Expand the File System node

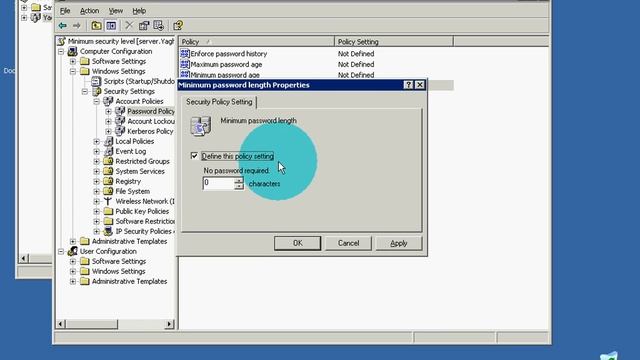pos(96,191)
